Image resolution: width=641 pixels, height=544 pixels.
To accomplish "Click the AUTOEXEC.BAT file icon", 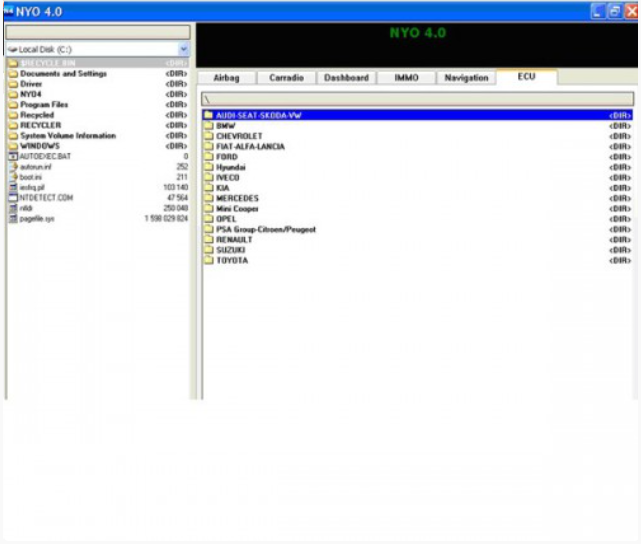I will 13,156.
